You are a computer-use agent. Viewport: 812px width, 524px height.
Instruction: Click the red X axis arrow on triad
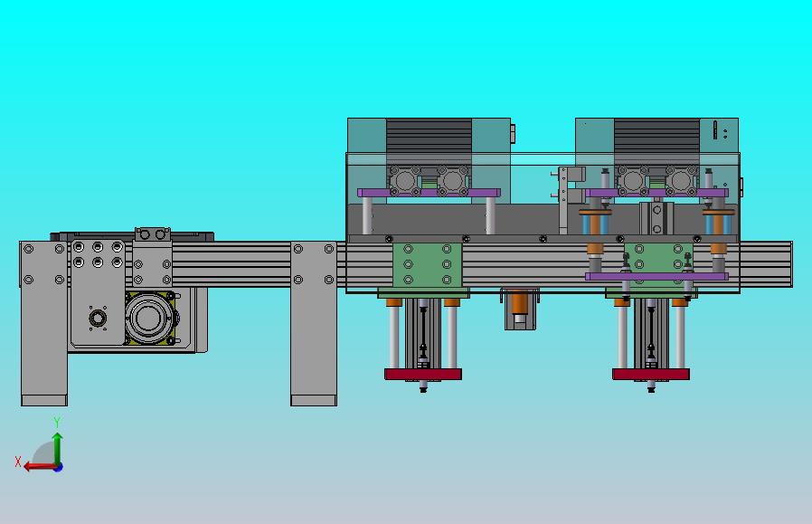[39, 467]
